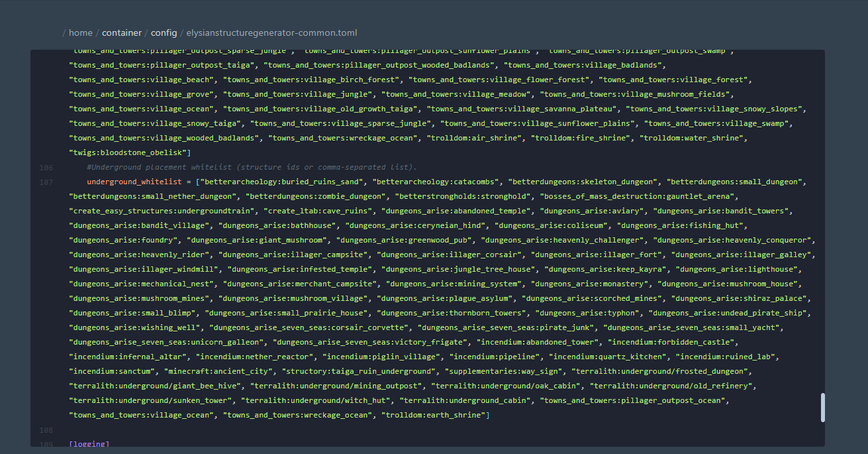Click line number 108 in the gutter
This screenshot has height=454, width=868.
(46, 429)
